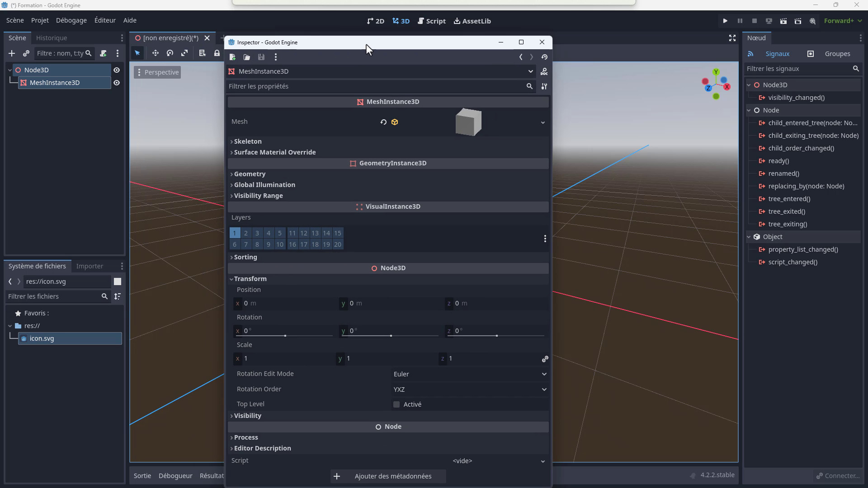The width and height of the screenshot is (868, 488).
Task: Lock the selected node icon
Action: point(217,53)
